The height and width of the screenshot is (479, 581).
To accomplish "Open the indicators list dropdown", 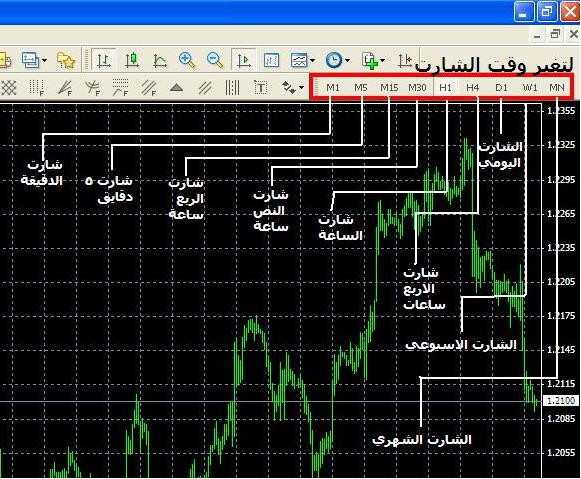I will click(302, 60).
